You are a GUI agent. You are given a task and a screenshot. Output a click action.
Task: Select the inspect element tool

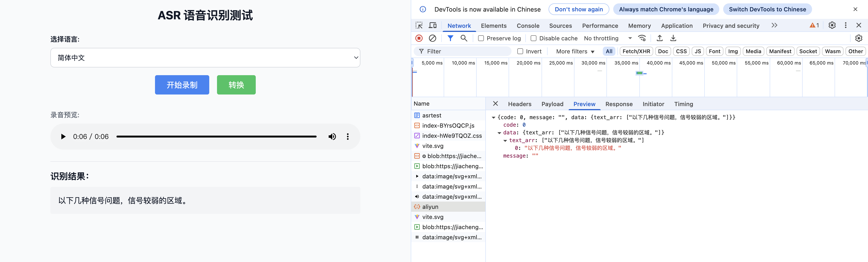(419, 26)
